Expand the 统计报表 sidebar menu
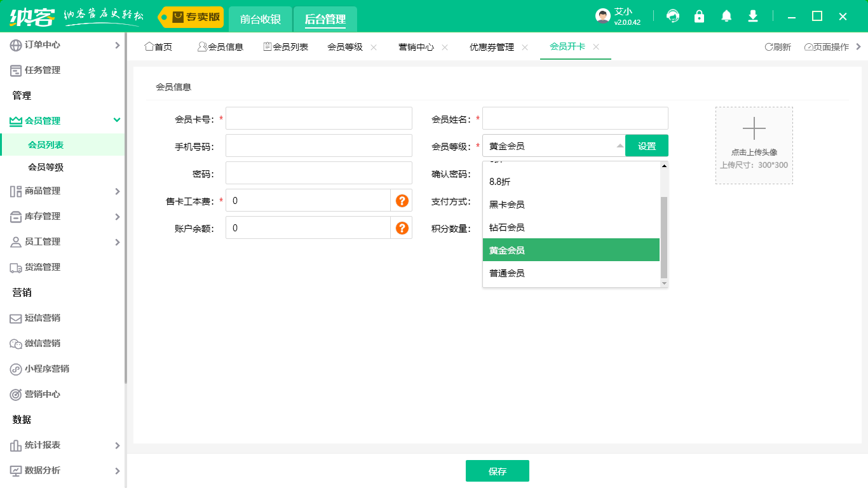Image resolution: width=868 pixels, height=488 pixels. (117, 445)
